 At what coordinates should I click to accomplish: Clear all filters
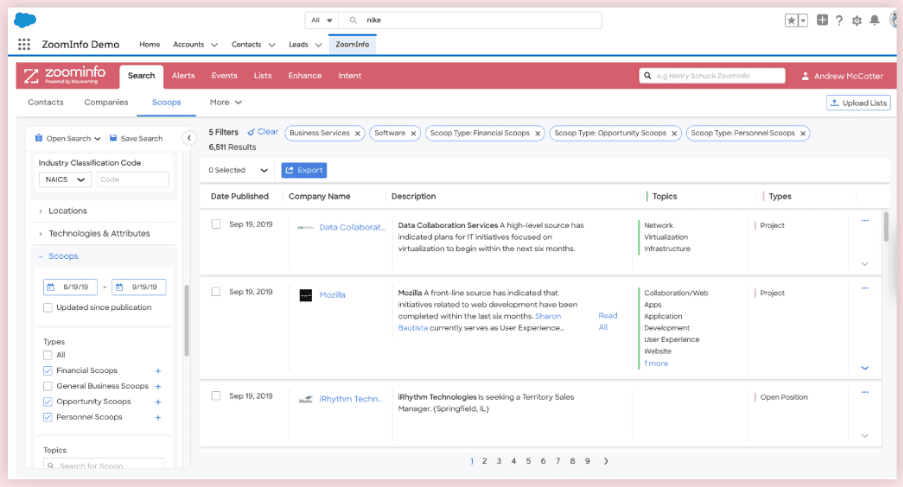(263, 132)
